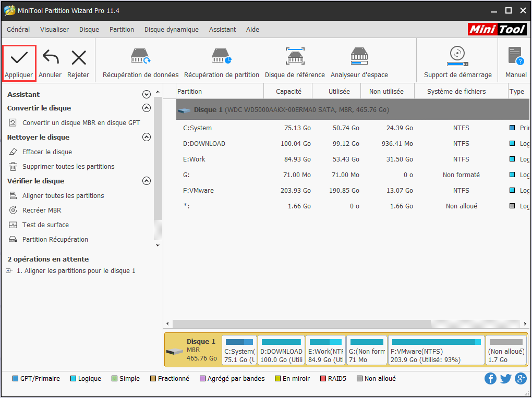Open Analyseur d'espace tool

coord(359,56)
